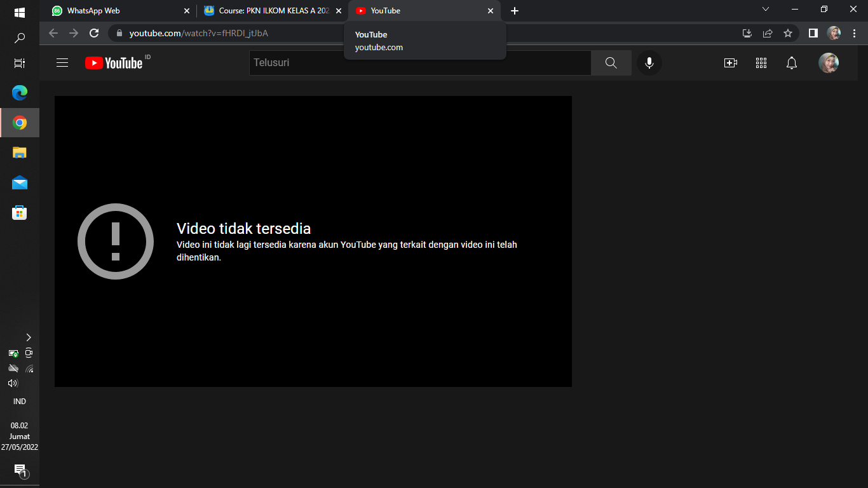
Task: Open the Chrome three-dot menu
Action: coord(854,33)
